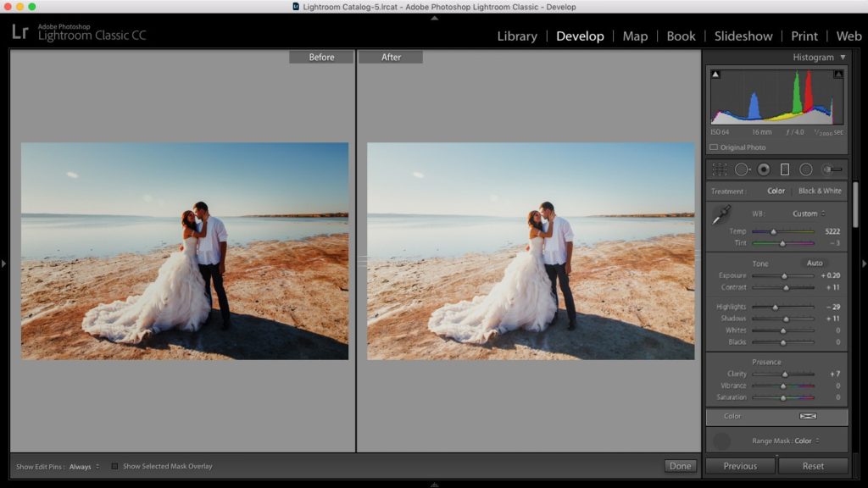Enable the Original Photo checkbox

tap(714, 147)
